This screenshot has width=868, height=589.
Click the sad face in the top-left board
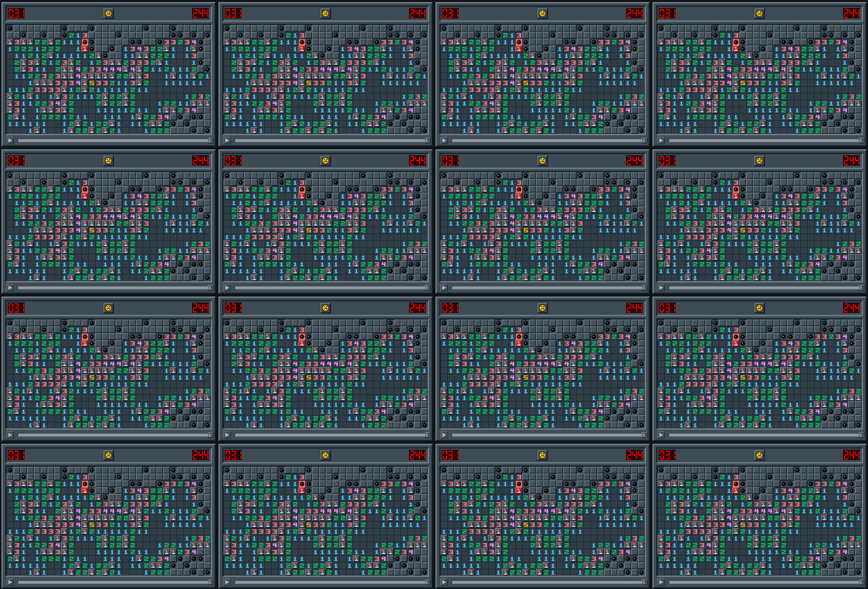[108, 13]
